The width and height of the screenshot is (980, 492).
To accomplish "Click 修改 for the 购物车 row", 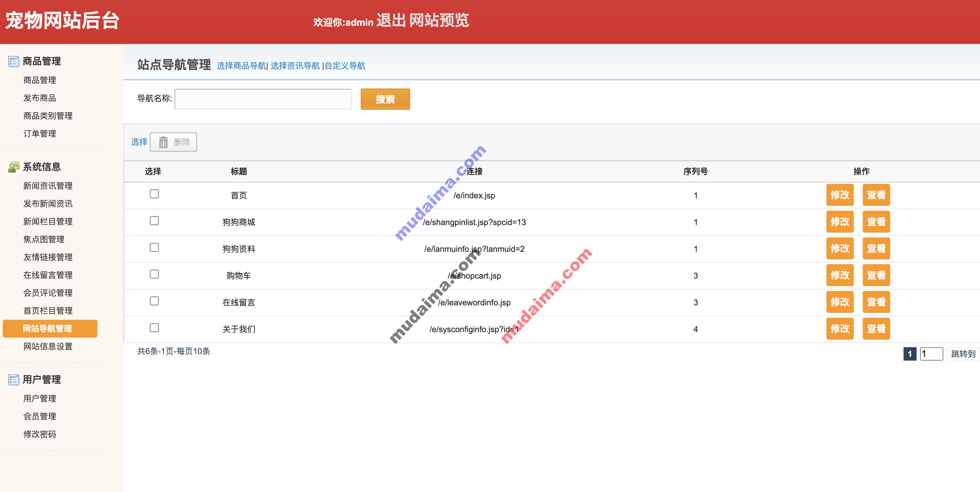I will click(x=840, y=276).
